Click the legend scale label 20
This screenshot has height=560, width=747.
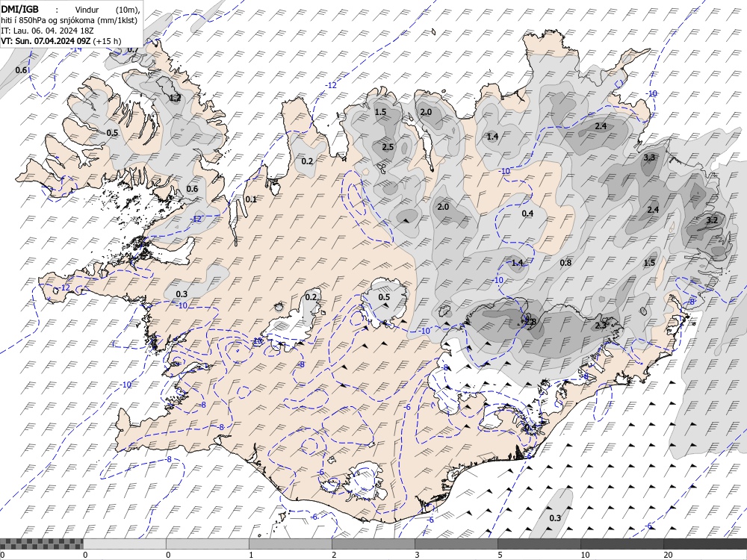(668, 555)
